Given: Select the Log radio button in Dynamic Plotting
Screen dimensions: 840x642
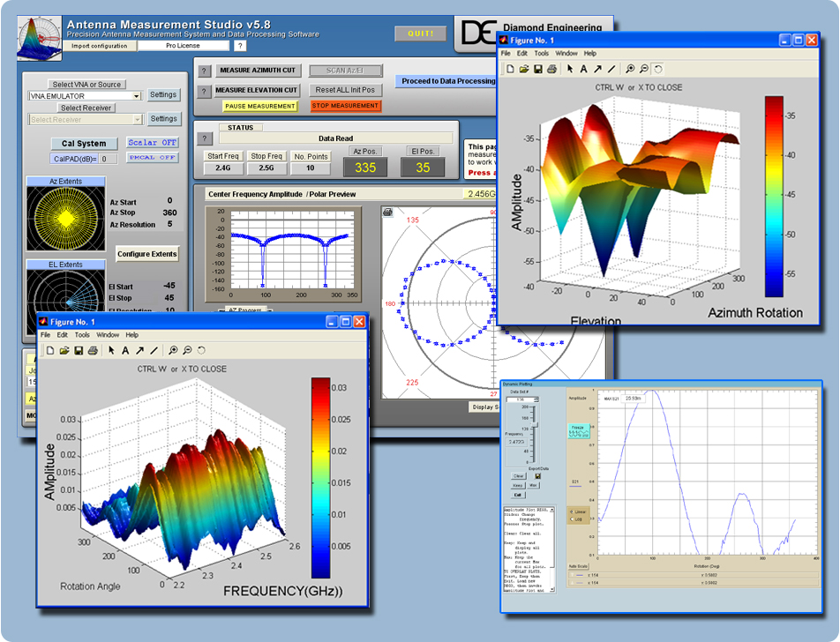Looking at the screenshot, I should 573,519.
